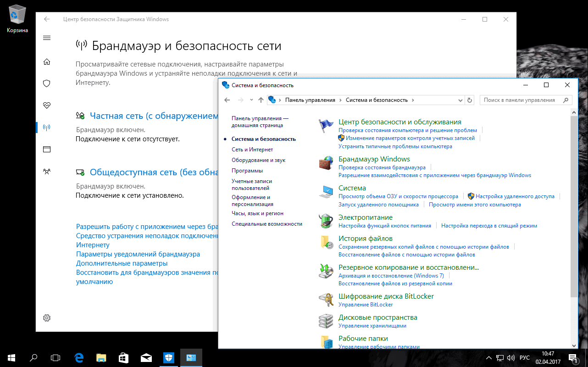Image resolution: width=588 pixels, height=367 pixels.
Task: Open Настройка перехода в спящий режим link
Action: (x=489, y=226)
